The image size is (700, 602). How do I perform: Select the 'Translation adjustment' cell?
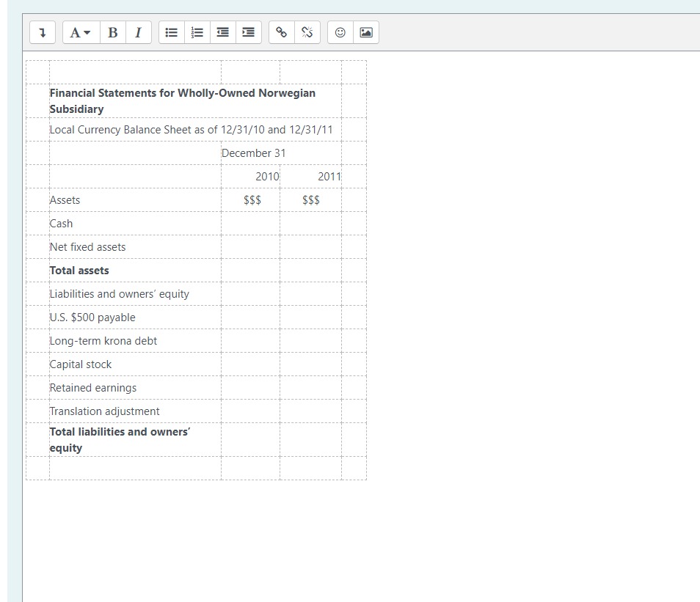(104, 411)
